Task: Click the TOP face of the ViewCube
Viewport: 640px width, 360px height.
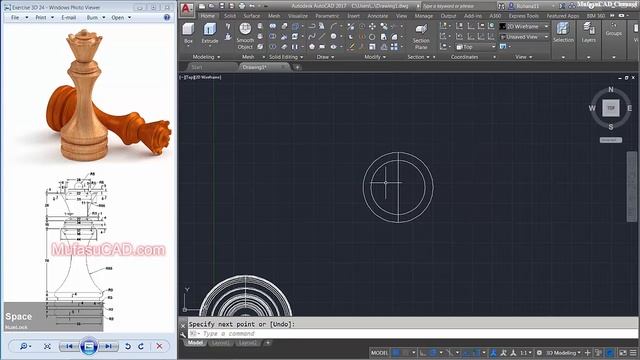Action: point(611,108)
